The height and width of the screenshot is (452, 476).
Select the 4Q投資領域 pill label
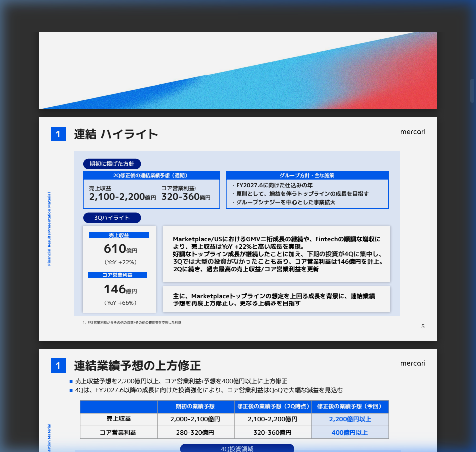237,448
